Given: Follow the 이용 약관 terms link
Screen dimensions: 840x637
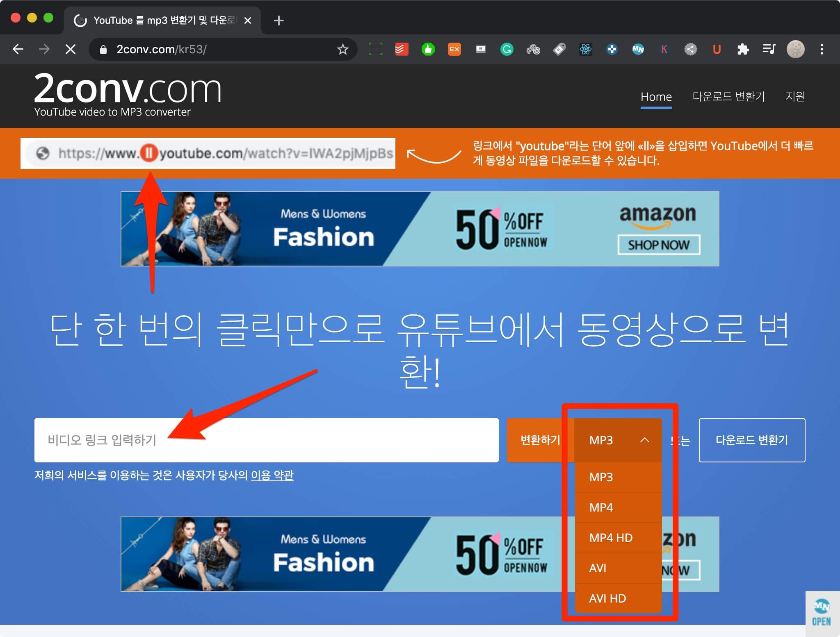Looking at the screenshot, I should pyautogui.click(x=272, y=475).
